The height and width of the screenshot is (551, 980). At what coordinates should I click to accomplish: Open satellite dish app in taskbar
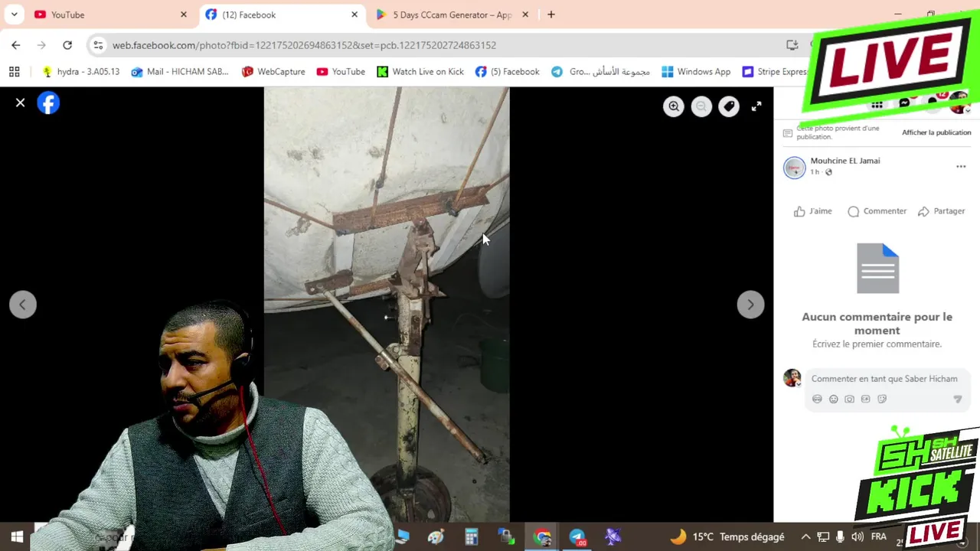click(612, 537)
